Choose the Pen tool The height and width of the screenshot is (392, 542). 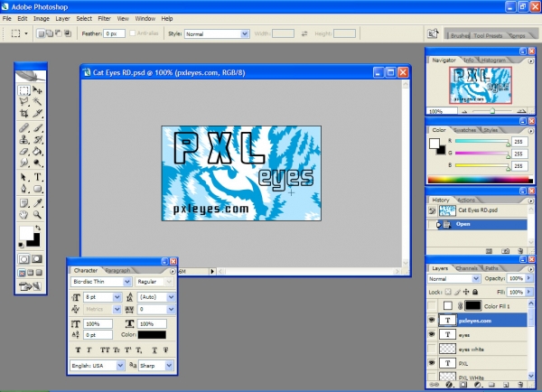[23, 189]
